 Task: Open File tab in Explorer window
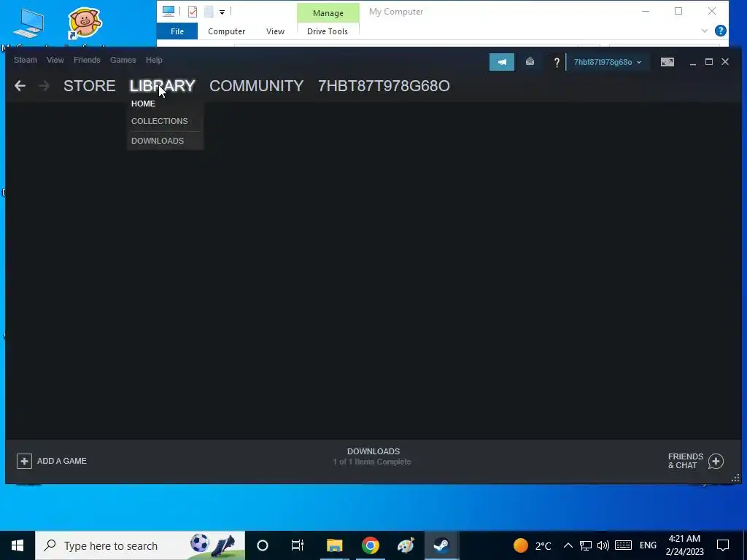(x=177, y=31)
